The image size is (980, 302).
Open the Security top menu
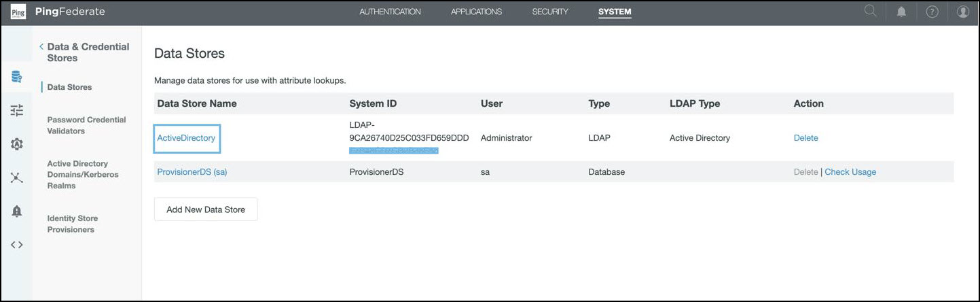[x=549, y=12]
